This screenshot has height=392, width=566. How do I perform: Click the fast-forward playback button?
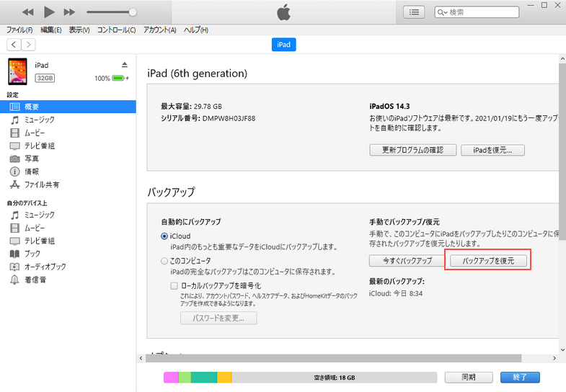pyautogui.click(x=69, y=12)
